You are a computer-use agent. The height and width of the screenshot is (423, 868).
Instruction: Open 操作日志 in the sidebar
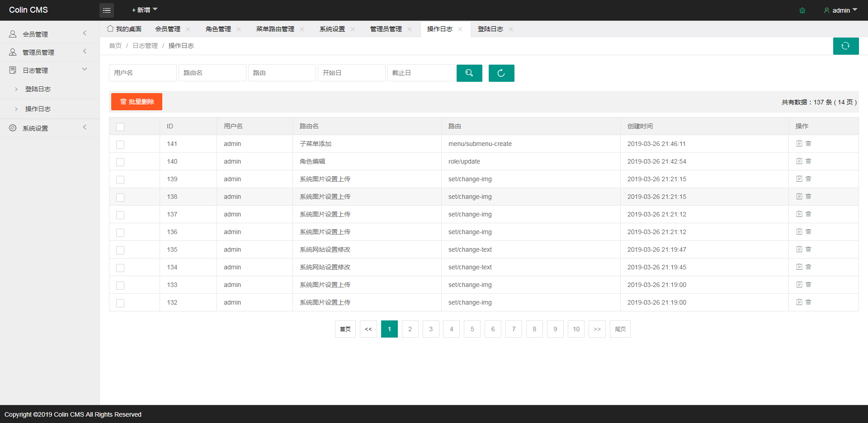click(50, 109)
